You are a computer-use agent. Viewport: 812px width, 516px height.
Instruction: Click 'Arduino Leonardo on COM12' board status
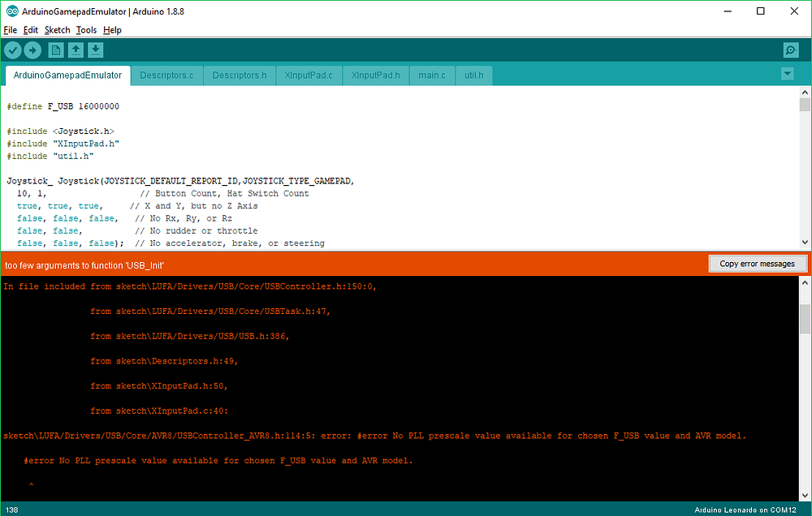pyautogui.click(x=745, y=510)
